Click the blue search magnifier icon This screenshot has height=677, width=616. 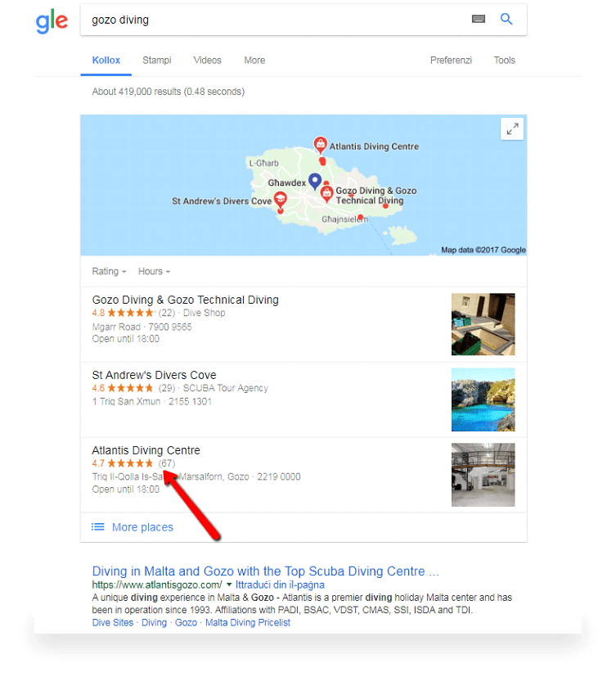(506, 19)
